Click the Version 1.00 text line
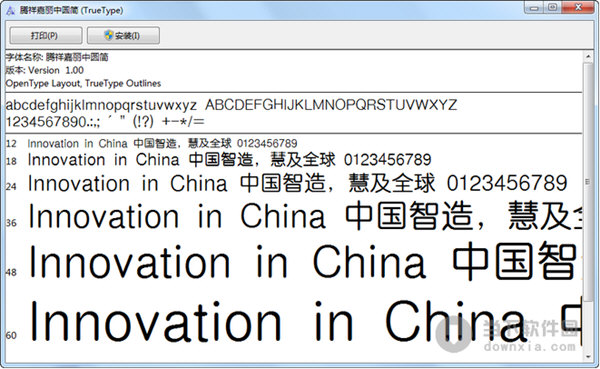 pyautogui.click(x=44, y=70)
